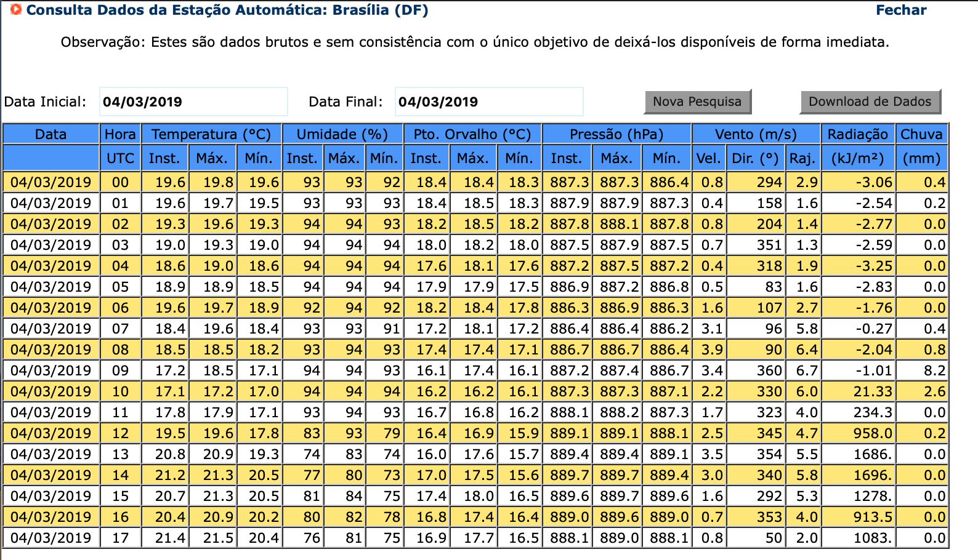Click the Chuva column header
The height and width of the screenshot is (560, 978).
(x=921, y=134)
